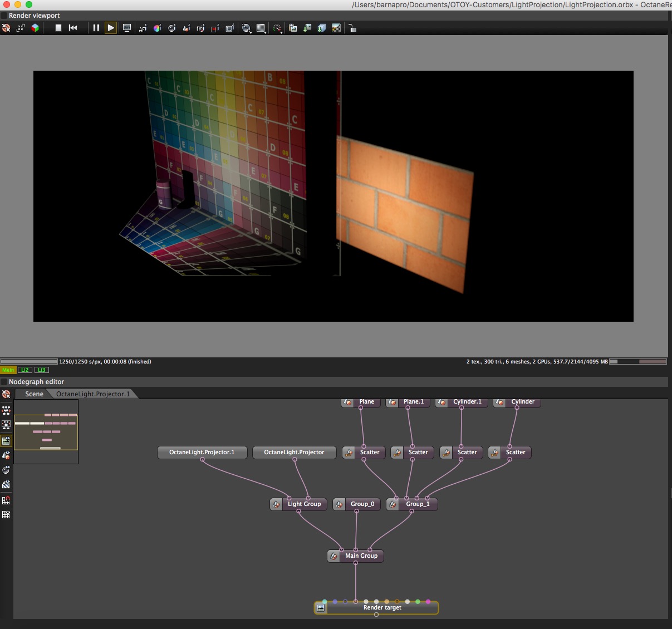Select the white balance color wheel picker

coord(158,28)
